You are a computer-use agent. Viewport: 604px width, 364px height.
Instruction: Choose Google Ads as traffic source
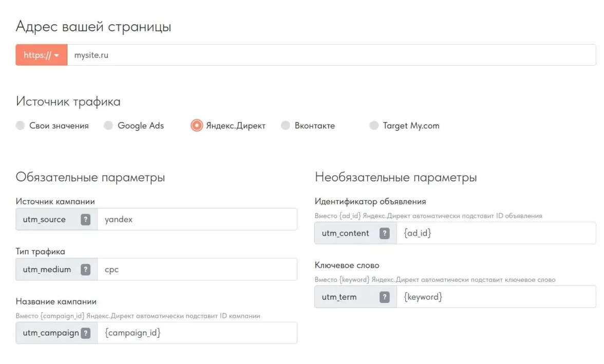(x=108, y=126)
